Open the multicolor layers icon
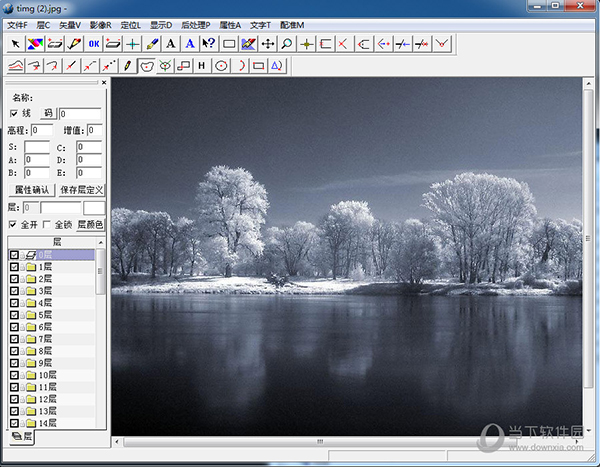Screen dimensions: 600x467 click(x=35, y=44)
